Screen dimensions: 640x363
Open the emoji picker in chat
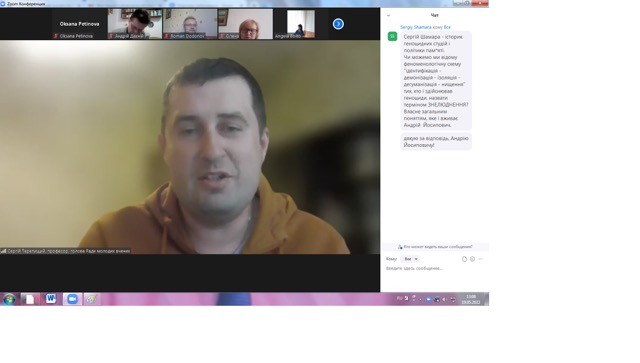pyautogui.click(x=472, y=259)
